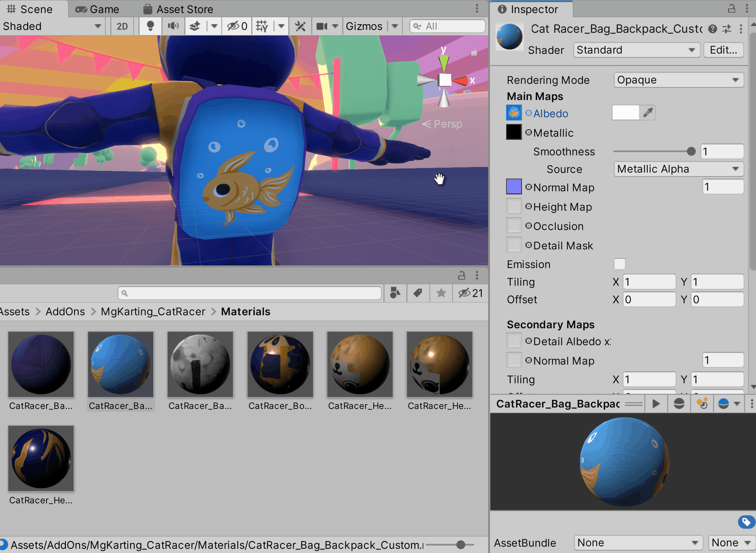Open the tools settings wrench icon
756x553 pixels.
coord(300,26)
